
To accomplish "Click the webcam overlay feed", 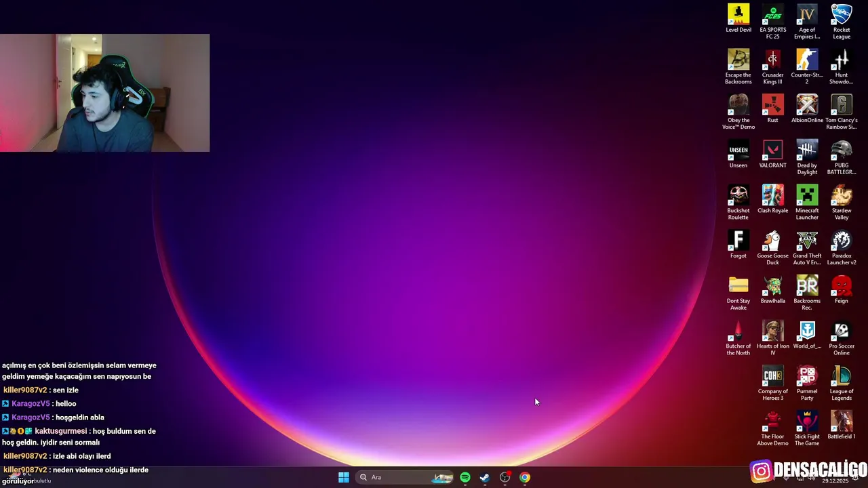I will 104,93.
